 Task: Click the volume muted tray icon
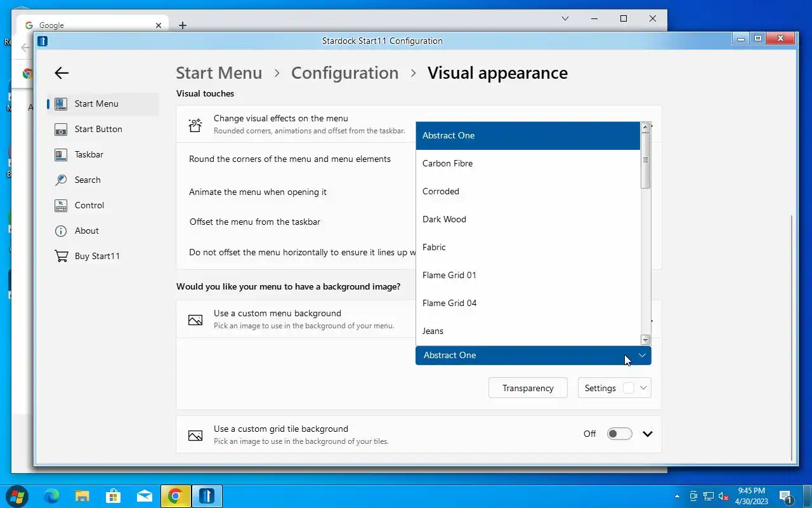(x=724, y=496)
